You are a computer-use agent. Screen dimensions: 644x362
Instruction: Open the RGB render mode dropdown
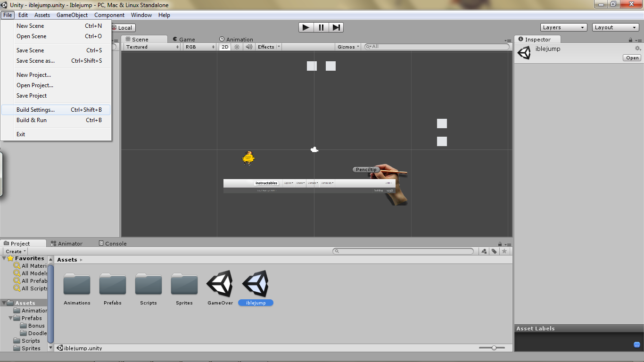tap(199, 47)
